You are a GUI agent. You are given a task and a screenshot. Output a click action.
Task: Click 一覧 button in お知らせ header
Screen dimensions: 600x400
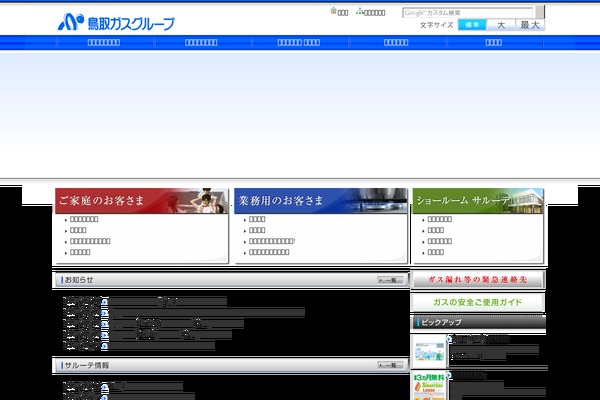(x=390, y=280)
